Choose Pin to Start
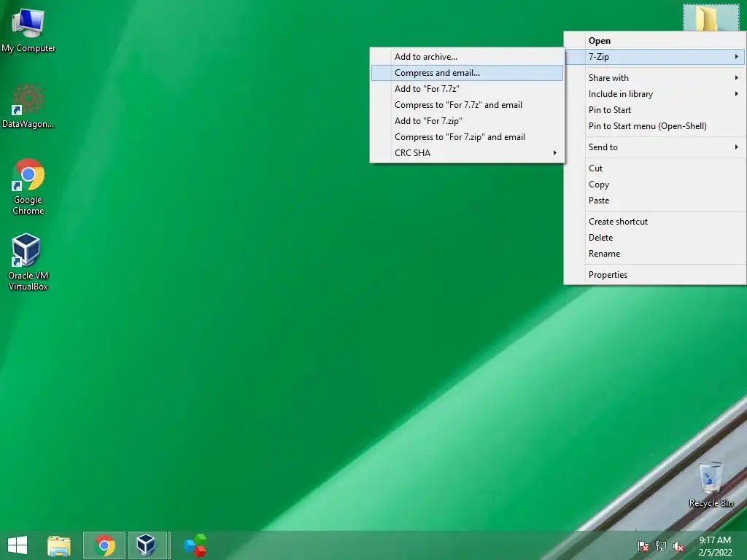This screenshot has width=747, height=560. pyautogui.click(x=654, y=110)
